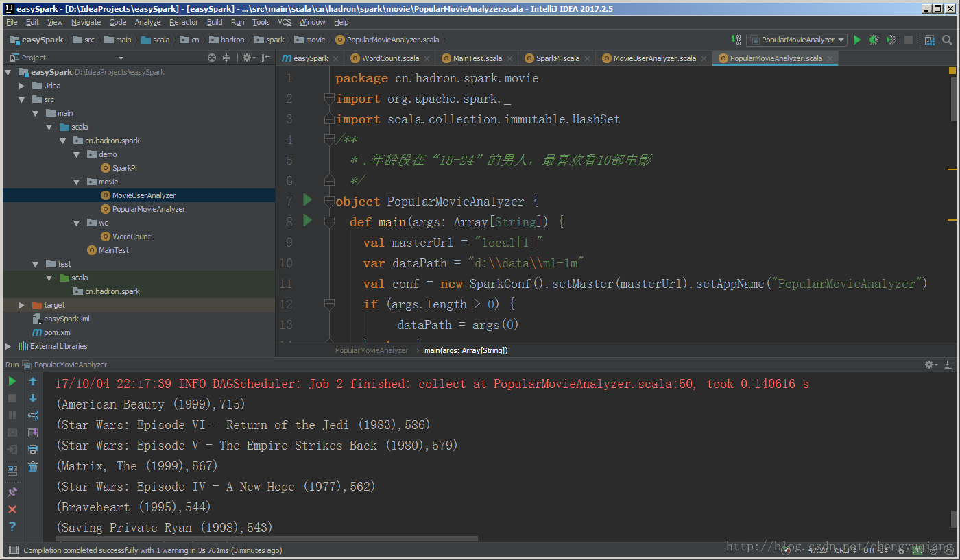Collapse the movie package
The image size is (960, 560).
click(77, 182)
